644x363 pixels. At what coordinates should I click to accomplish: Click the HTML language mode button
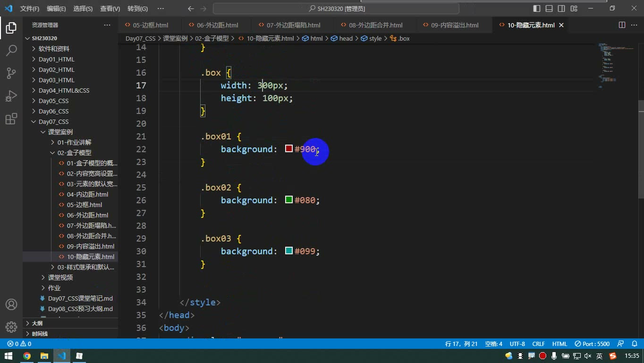coord(559,344)
